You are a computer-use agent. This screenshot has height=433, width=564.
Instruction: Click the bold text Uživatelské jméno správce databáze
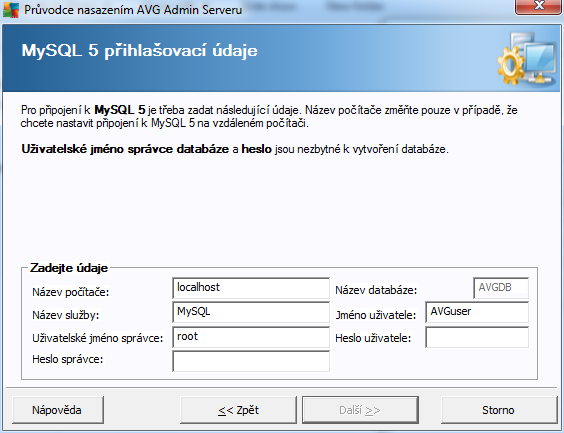[125, 149]
